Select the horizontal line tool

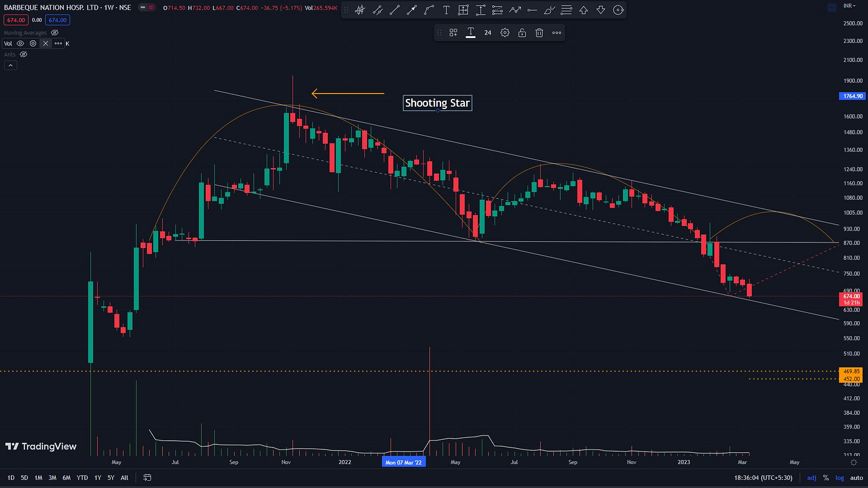tap(532, 10)
